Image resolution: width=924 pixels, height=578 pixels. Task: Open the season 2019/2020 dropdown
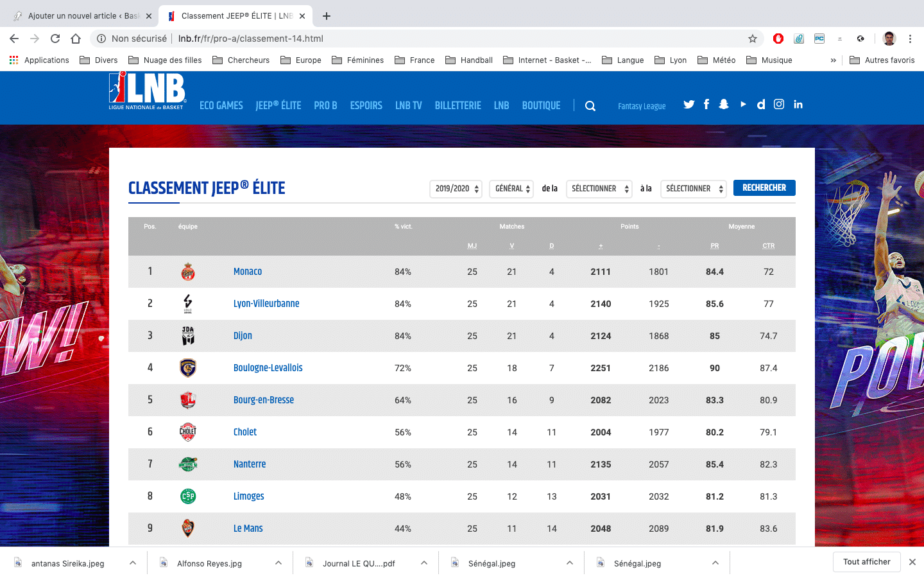(456, 189)
